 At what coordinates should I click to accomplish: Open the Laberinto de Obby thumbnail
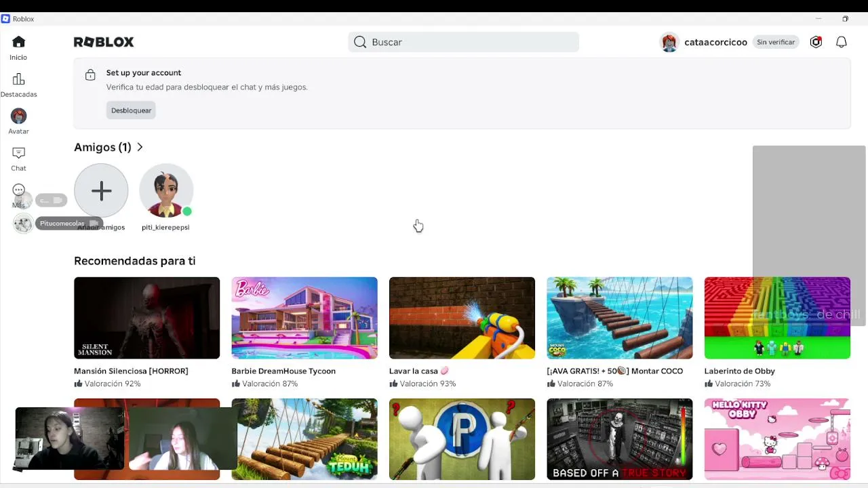click(777, 318)
